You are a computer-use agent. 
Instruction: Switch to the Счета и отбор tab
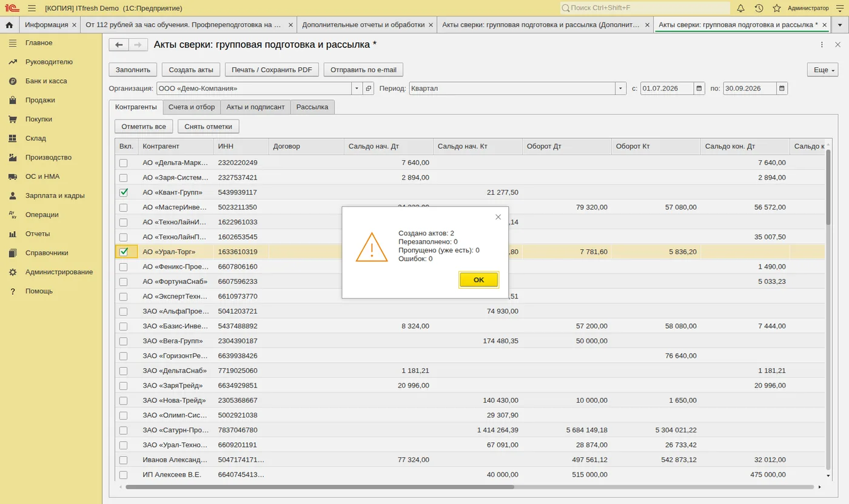pyautogui.click(x=192, y=107)
